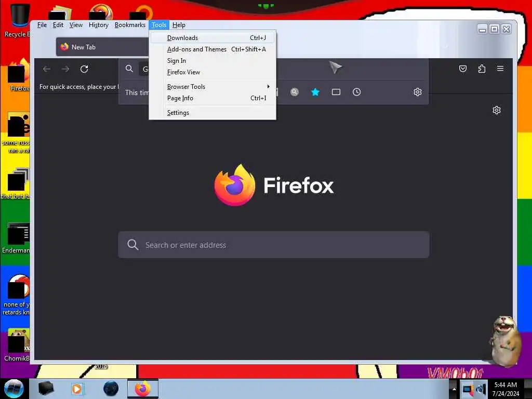Focus the Search or enter address box
This screenshot has width=532, height=399.
[x=273, y=245]
